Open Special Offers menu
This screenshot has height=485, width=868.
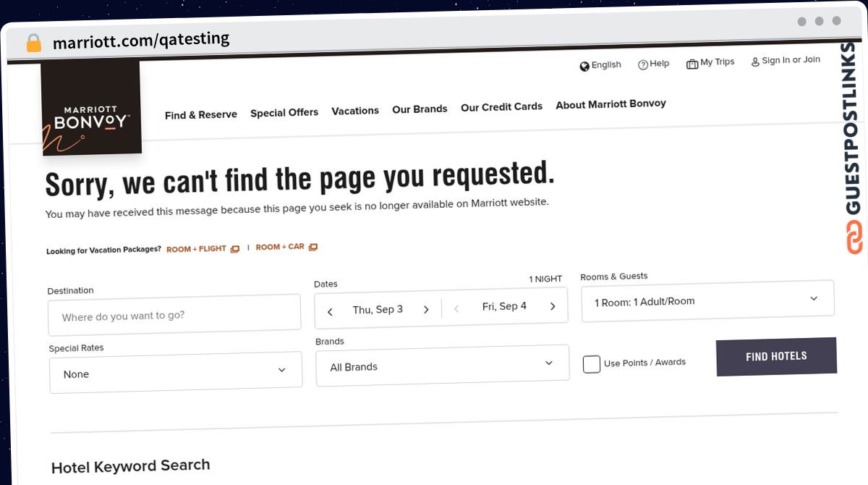click(x=284, y=113)
